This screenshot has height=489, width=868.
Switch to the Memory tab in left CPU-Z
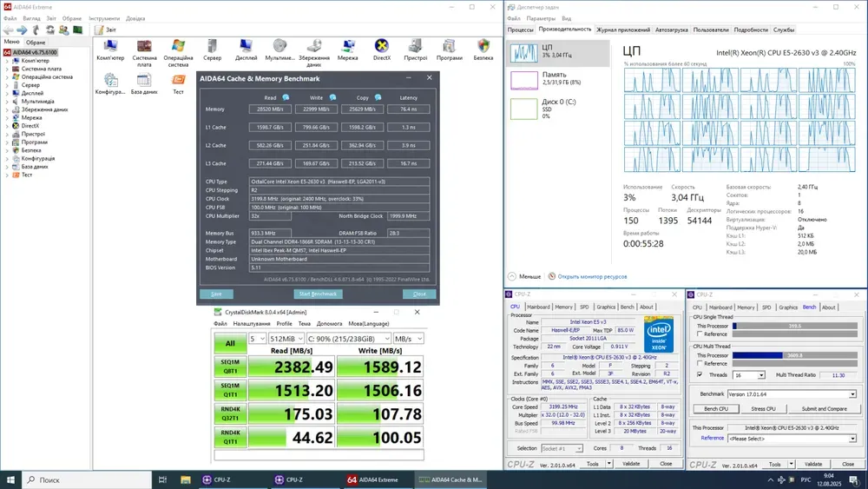[x=563, y=307]
